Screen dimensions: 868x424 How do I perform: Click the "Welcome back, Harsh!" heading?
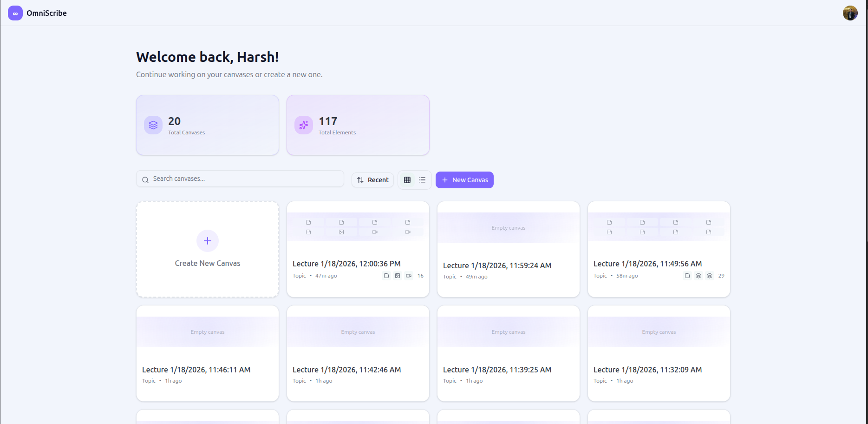(208, 57)
